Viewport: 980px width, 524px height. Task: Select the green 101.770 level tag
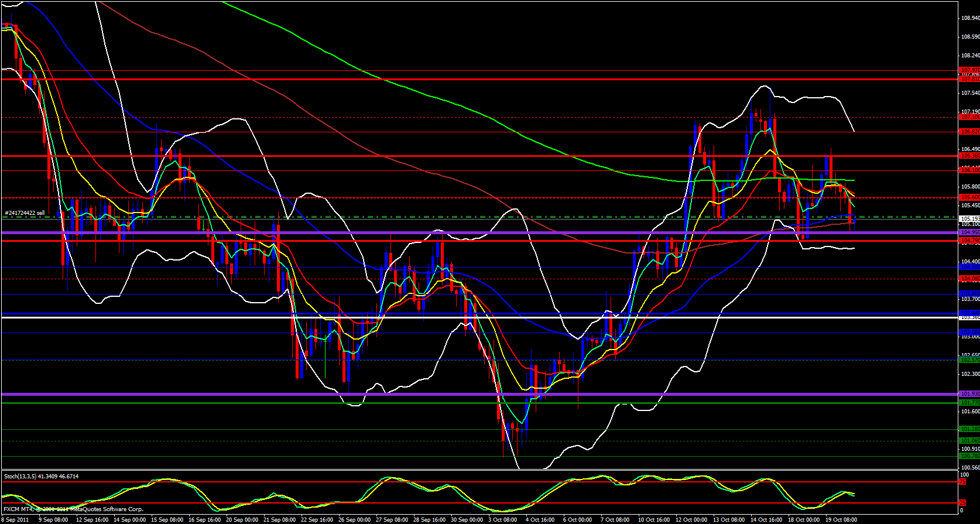tap(969, 403)
